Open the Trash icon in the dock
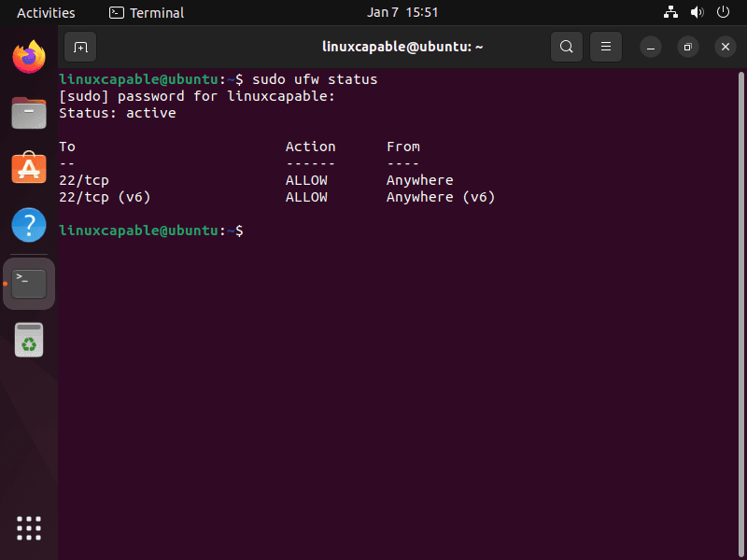Viewport: 747px width, 560px height. [28, 340]
